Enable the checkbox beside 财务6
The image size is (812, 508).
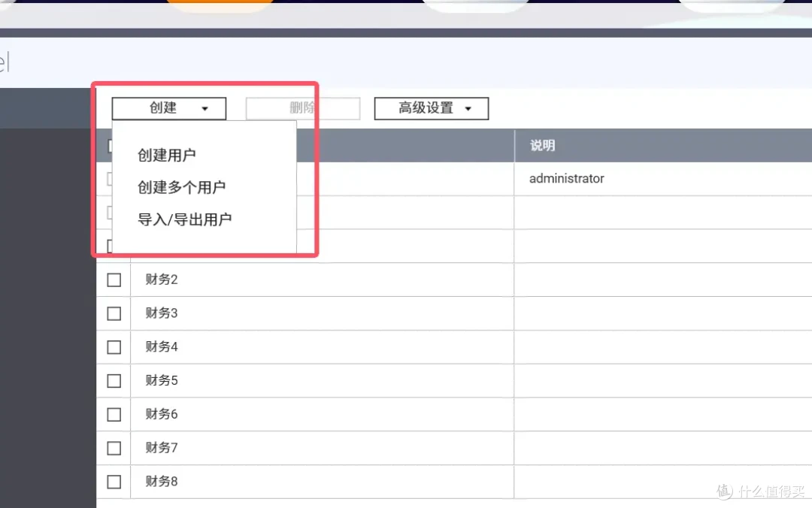114,415
